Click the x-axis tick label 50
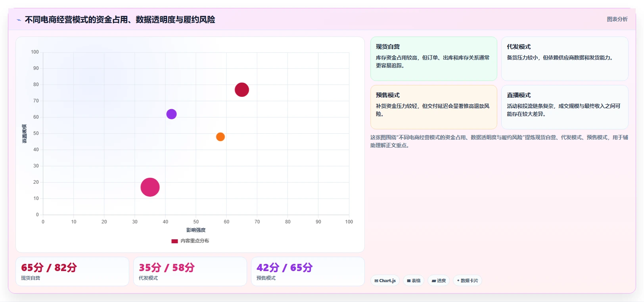 [x=196, y=222]
